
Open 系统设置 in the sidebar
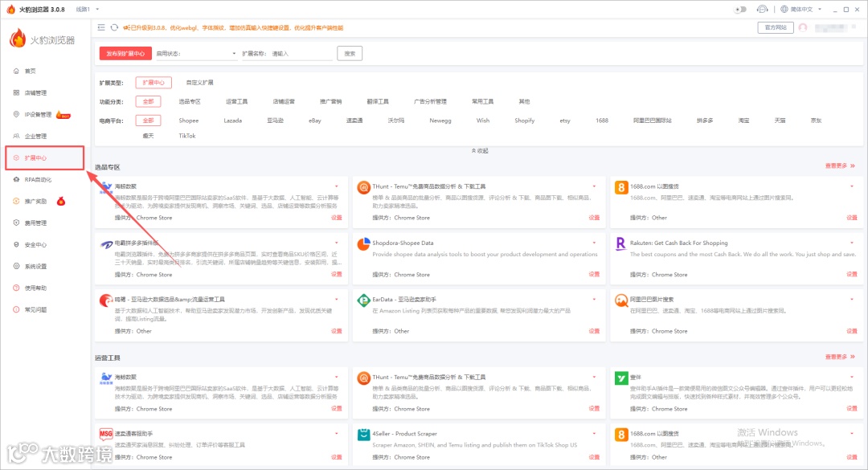[x=35, y=266]
